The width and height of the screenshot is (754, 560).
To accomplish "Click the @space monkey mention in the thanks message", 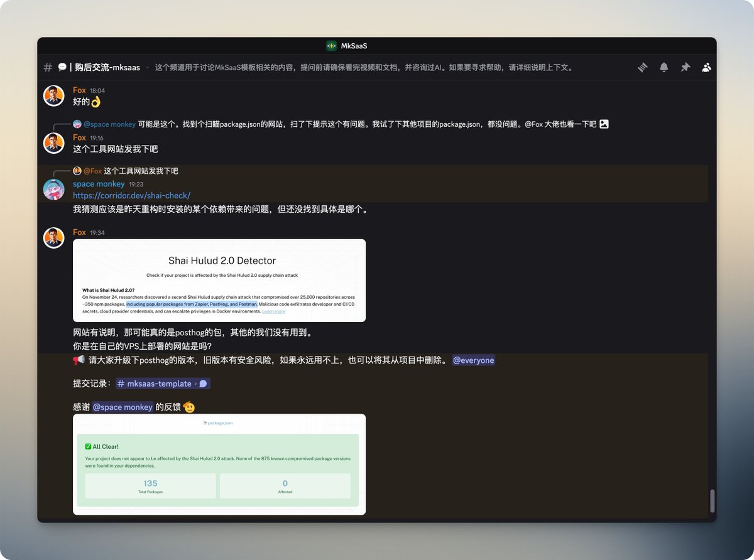I will (123, 407).
